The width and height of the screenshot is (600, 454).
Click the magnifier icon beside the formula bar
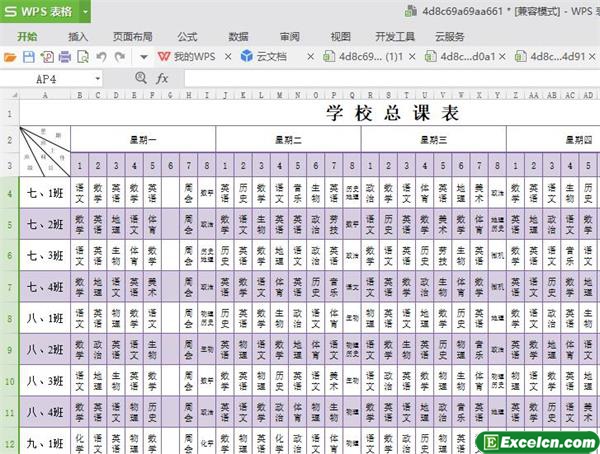(141, 78)
